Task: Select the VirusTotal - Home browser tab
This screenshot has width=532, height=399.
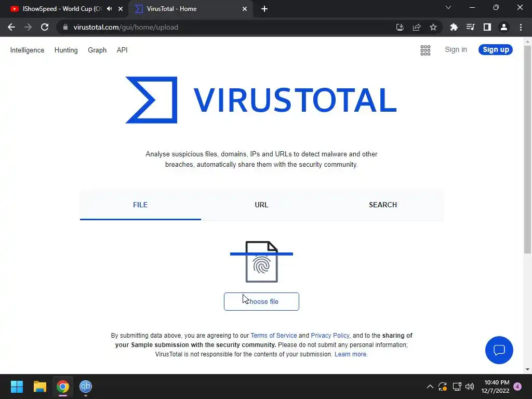Action: pos(190,9)
